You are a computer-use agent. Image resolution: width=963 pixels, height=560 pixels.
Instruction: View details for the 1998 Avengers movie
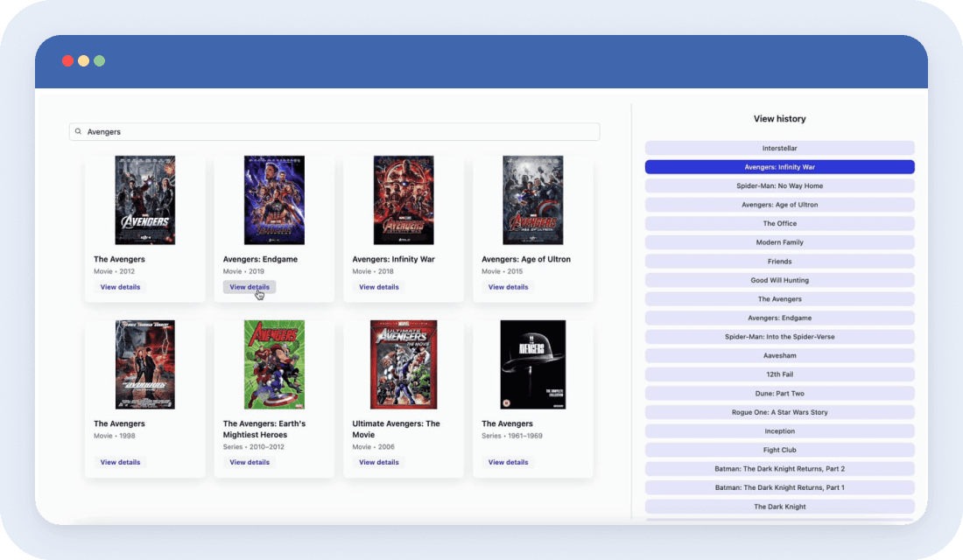click(x=120, y=462)
